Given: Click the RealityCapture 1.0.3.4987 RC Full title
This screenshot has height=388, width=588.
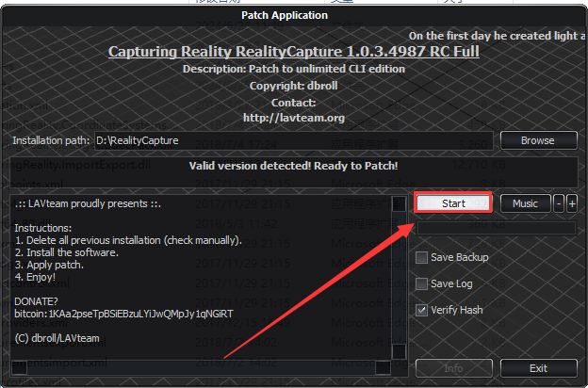Looking at the screenshot, I should pos(294,52).
